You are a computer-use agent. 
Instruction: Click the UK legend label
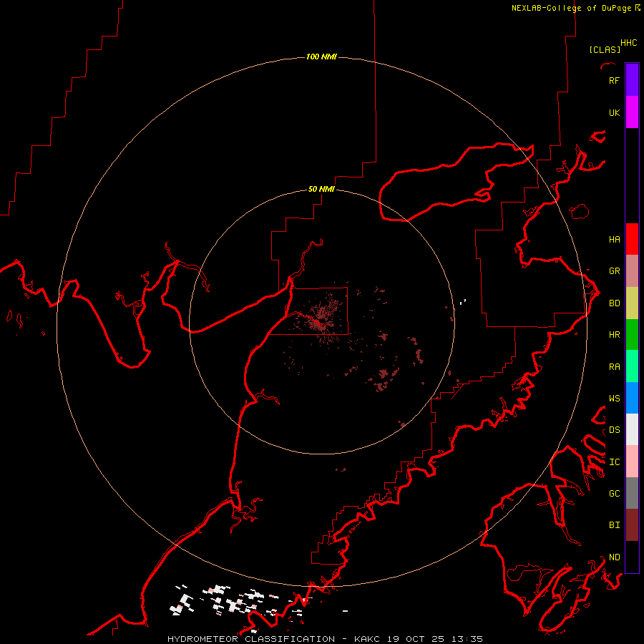[x=614, y=113]
